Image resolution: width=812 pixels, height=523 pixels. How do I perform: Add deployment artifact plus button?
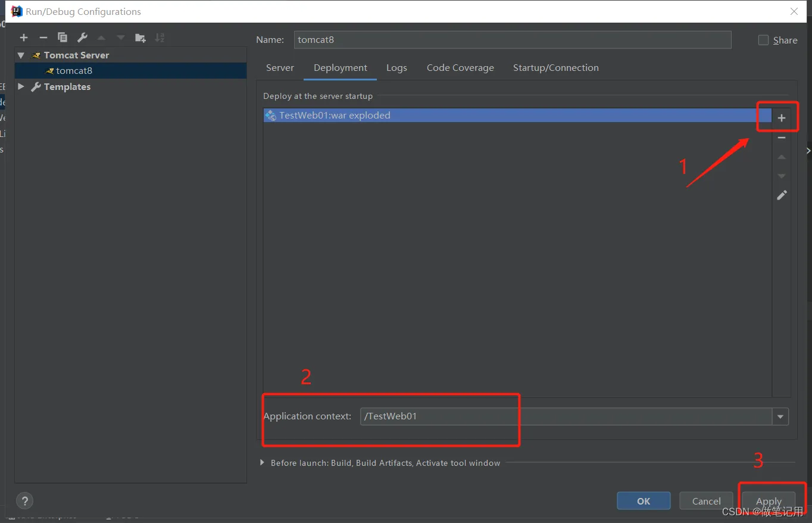[x=782, y=118]
